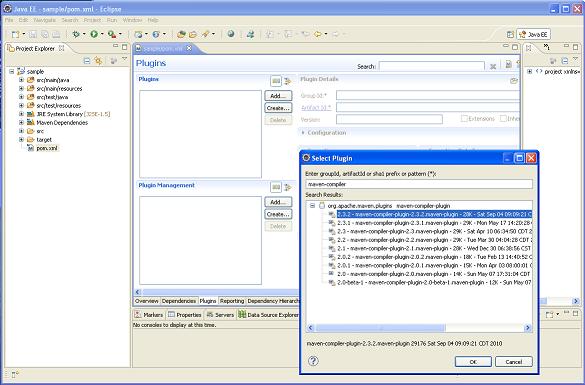Open the File menu
This screenshot has height=385, width=585.
[x=9, y=20]
